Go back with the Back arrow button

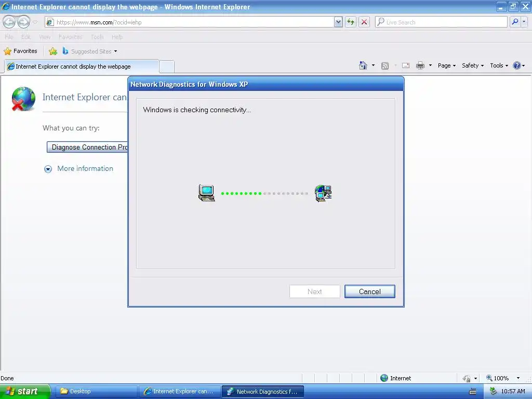[x=9, y=22]
